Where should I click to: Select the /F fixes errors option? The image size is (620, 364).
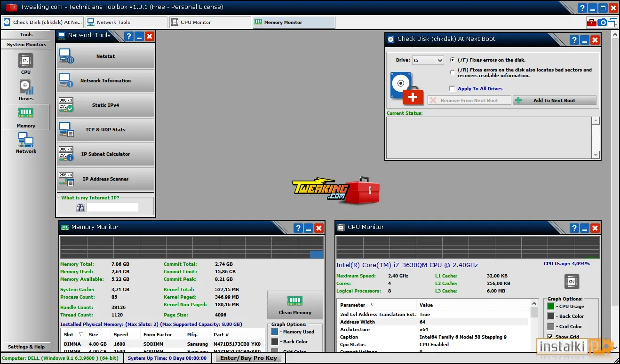pos(452,60)
